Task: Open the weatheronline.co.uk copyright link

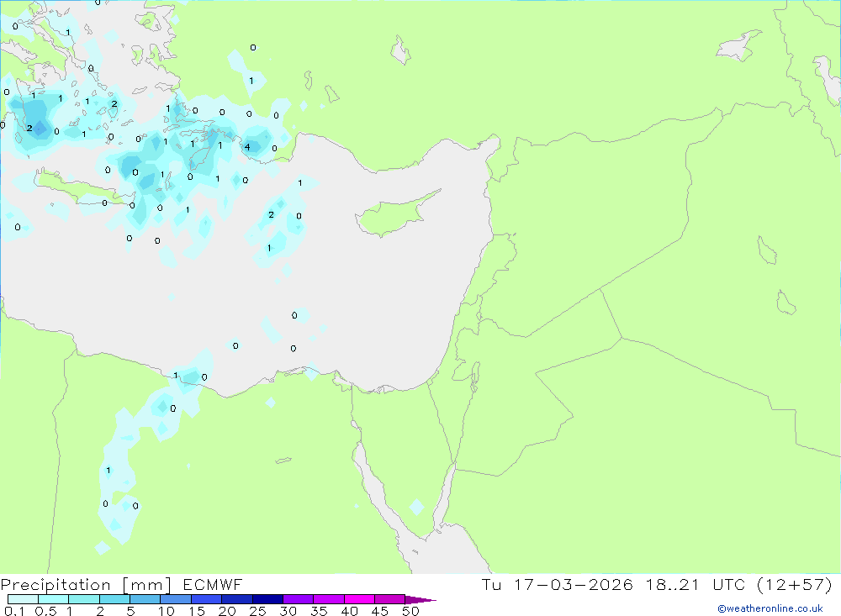Action: [770, 608]
